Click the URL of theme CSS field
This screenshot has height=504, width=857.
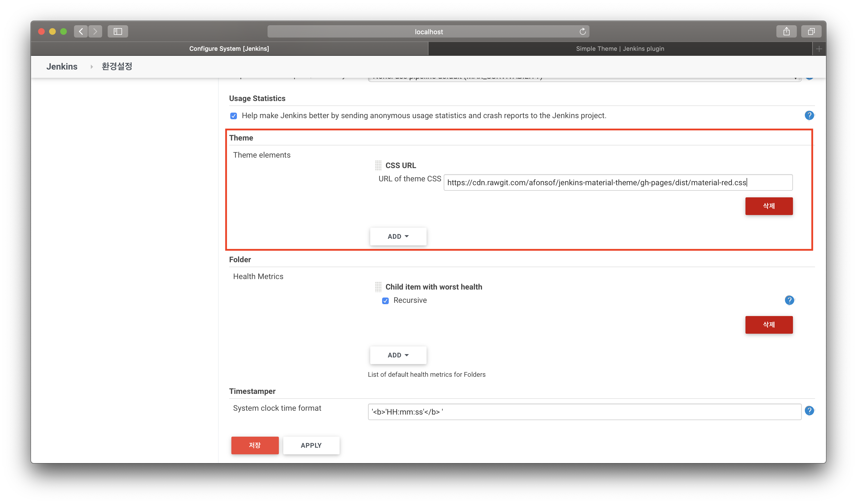pyautogui.click(x=618, y=183)
